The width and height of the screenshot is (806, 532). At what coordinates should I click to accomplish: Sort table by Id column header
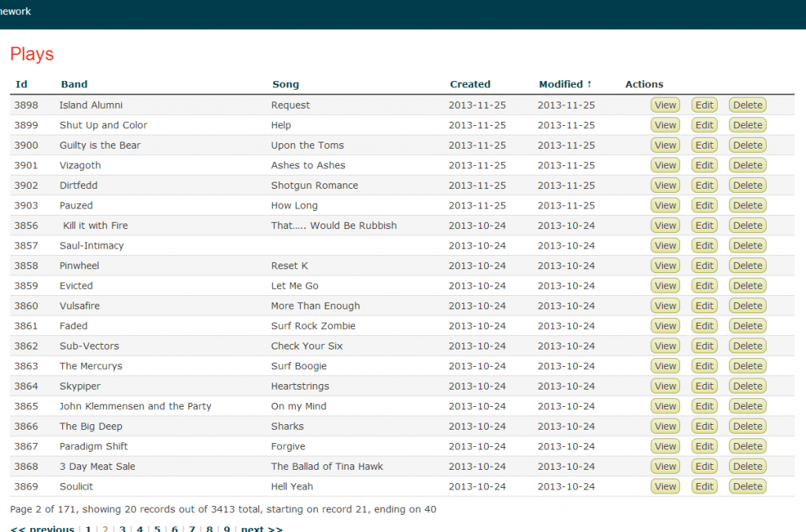click(x=21, y=84)
